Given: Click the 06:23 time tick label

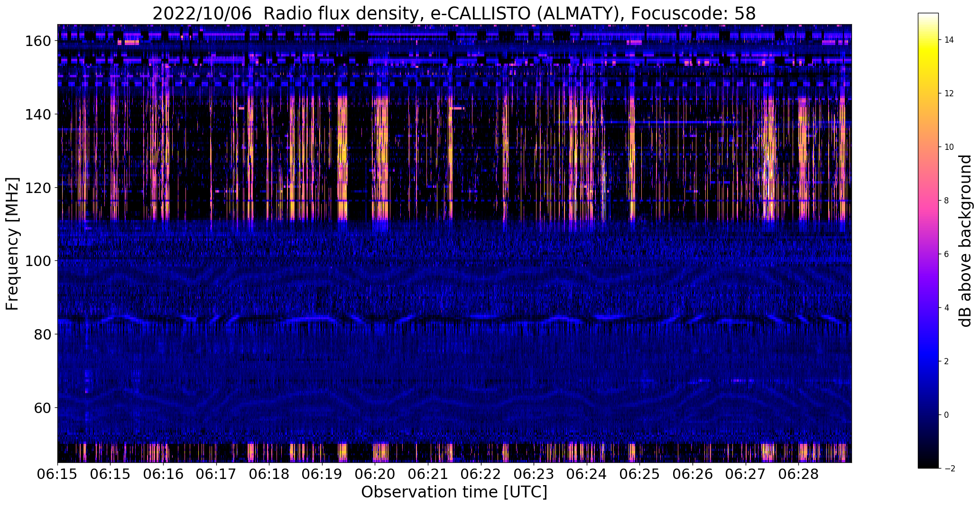Looking at the screenshot, I should point(534,474).
